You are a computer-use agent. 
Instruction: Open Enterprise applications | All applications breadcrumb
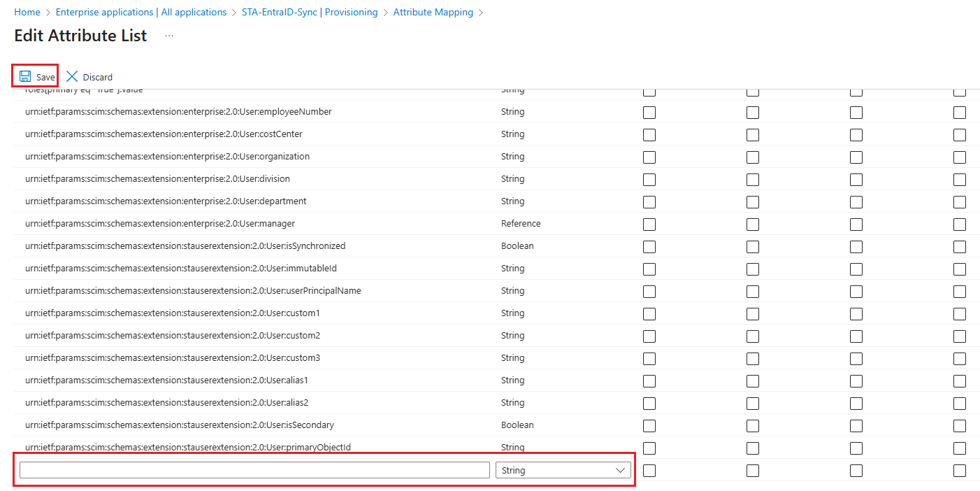pos(140,12)
